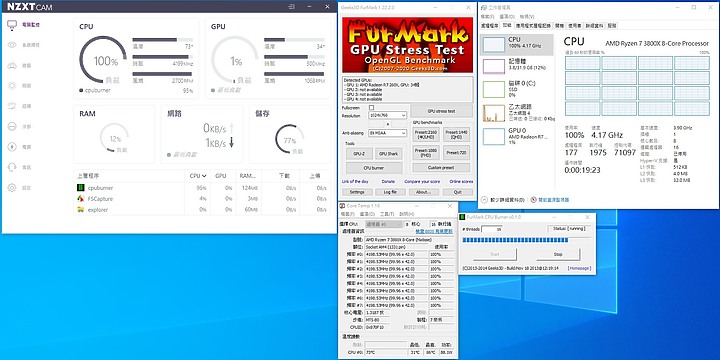Click the CPU burner button in FurMark
Image resolution: width=720 pixels, height=360 pixels.
[x=374, y=168]
